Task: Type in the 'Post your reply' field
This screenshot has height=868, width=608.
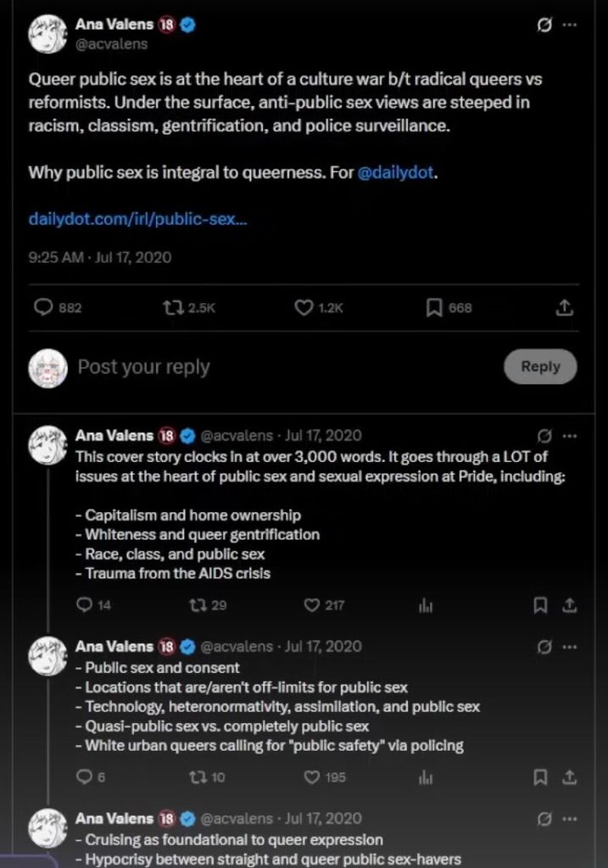Action: coord(254,367)
